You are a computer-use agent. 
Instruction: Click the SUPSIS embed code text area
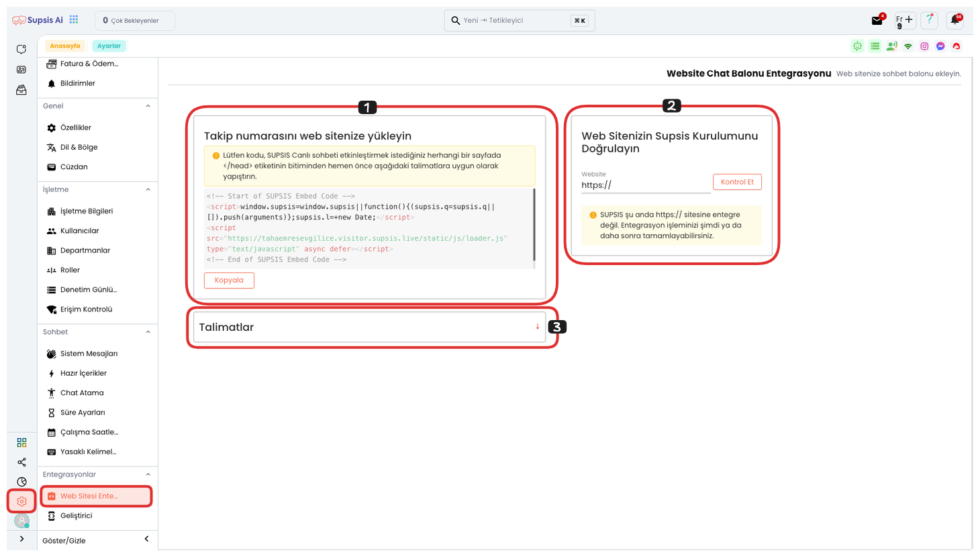click(368, 228)
